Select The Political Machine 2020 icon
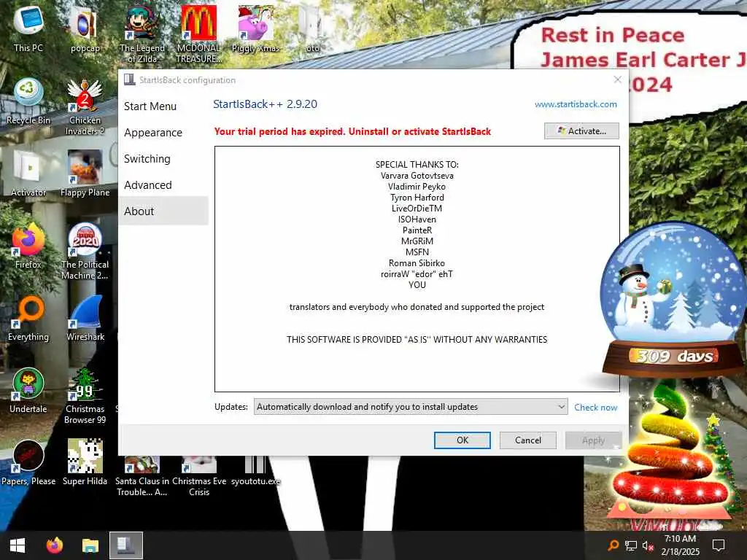 click(85, 251)
